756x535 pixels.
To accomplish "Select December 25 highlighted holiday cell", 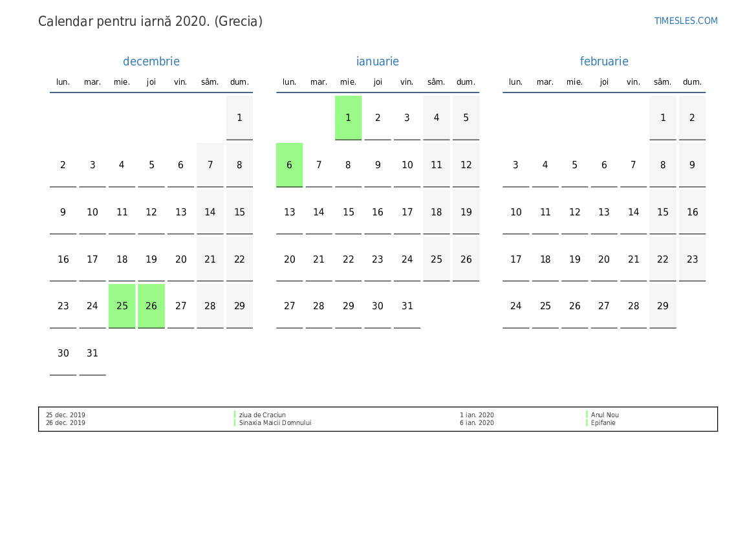I will tap(122, 307).
